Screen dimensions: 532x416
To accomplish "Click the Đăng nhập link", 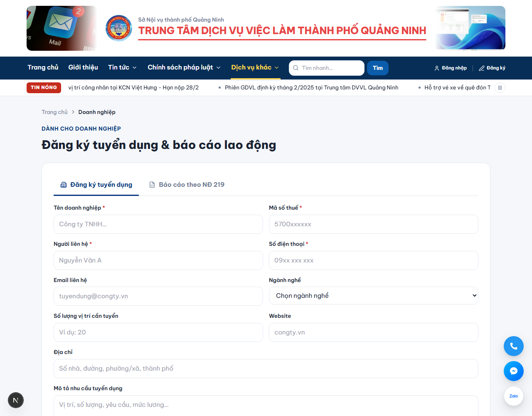I will (451, 68).
